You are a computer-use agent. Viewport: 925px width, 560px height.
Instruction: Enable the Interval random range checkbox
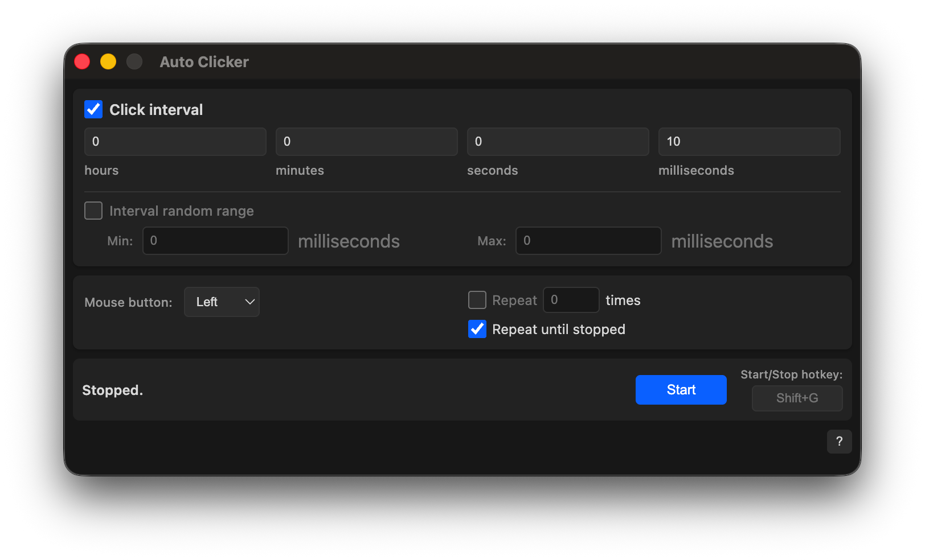click(x=93, y=211)
